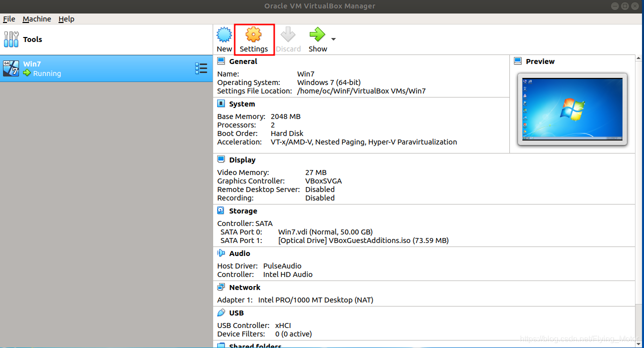Open the Win7 machine list menu icon

point(201,68)
